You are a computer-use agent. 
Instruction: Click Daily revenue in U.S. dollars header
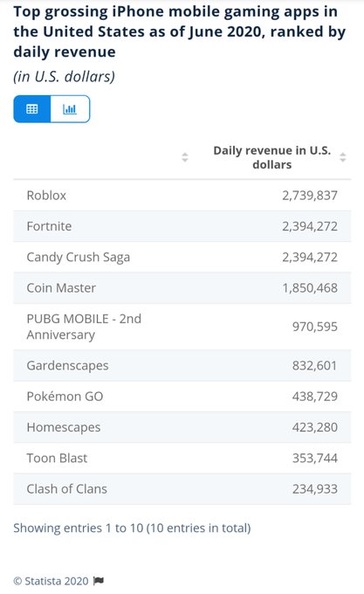pyautogui.click(x=271, y=157)
